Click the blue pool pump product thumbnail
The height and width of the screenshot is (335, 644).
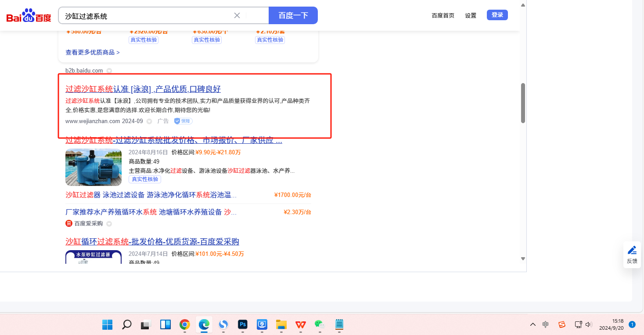tap(94, 167)
